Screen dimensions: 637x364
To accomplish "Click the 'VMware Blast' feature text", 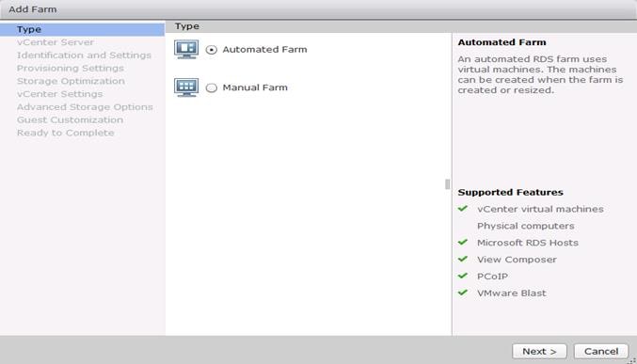I will click(x=512, y=293).
